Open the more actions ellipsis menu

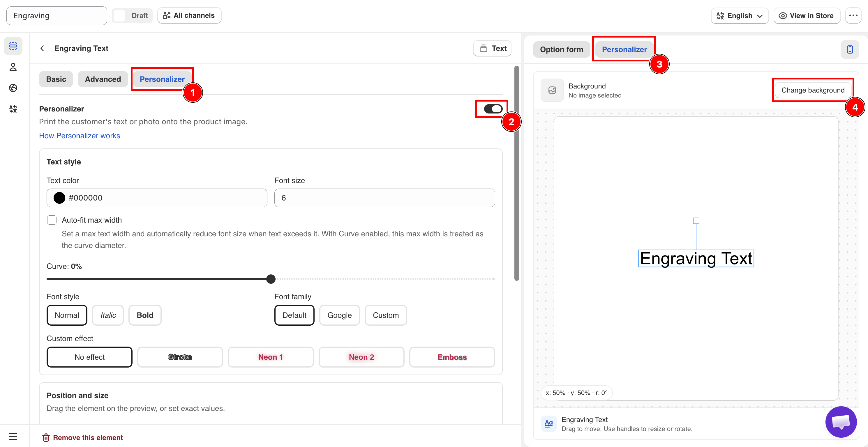(853, 15)
